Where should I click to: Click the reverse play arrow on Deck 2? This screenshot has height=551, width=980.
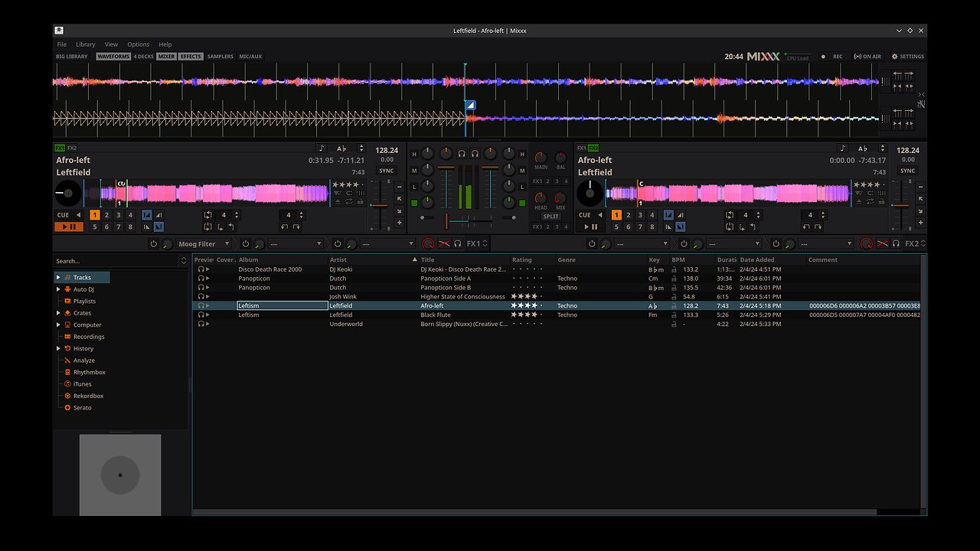tap(601, 215)
